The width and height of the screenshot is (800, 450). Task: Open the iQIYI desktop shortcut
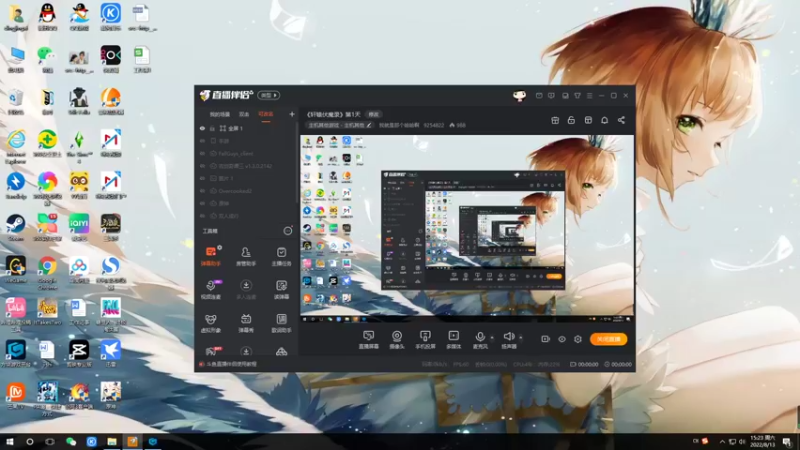tap(79, 228)
